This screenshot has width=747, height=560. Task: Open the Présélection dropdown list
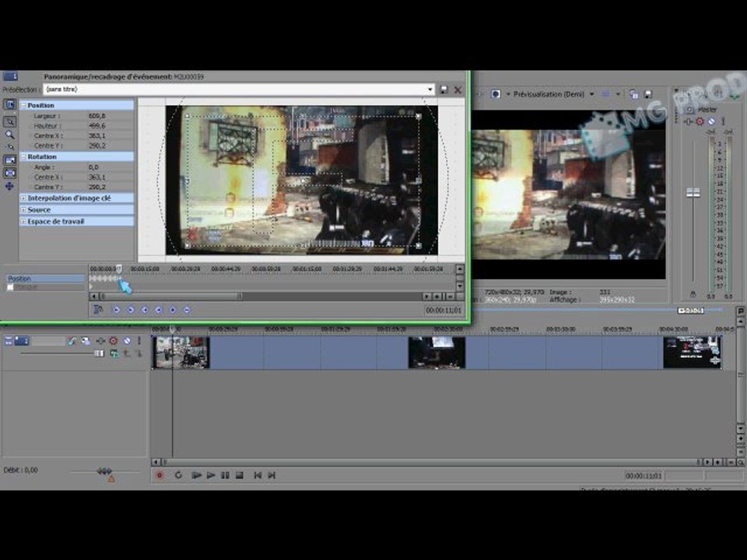(430, 89)
